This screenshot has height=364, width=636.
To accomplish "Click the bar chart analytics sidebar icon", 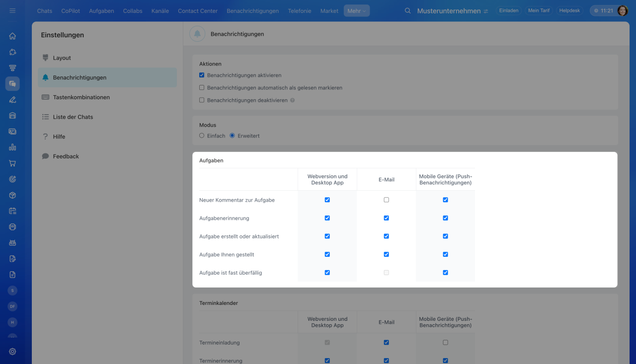I will coord(12,147).
